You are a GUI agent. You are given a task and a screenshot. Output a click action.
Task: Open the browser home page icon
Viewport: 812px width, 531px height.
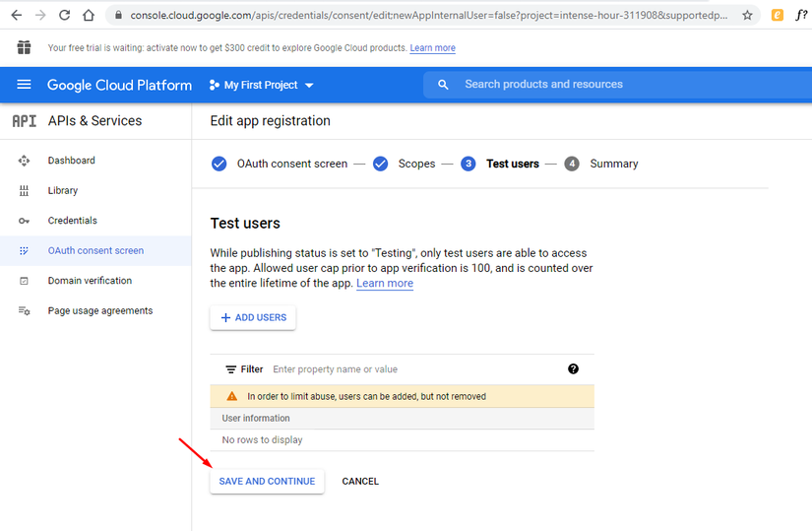[89, 15]
